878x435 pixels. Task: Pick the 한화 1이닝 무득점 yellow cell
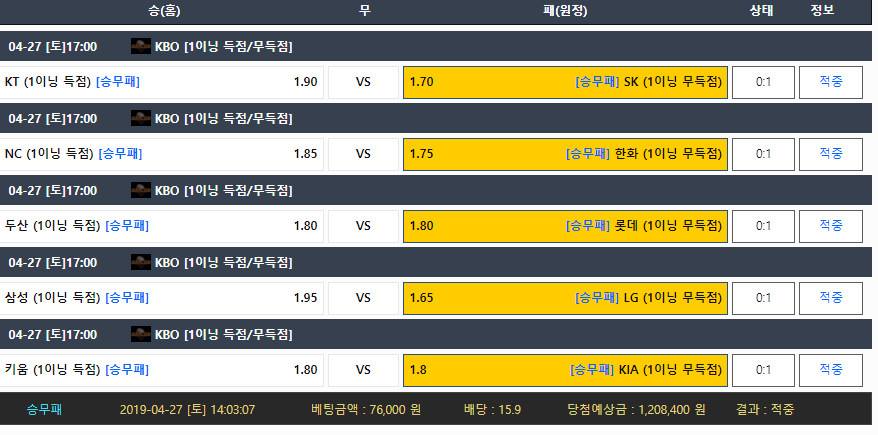[x=565, y=154]
